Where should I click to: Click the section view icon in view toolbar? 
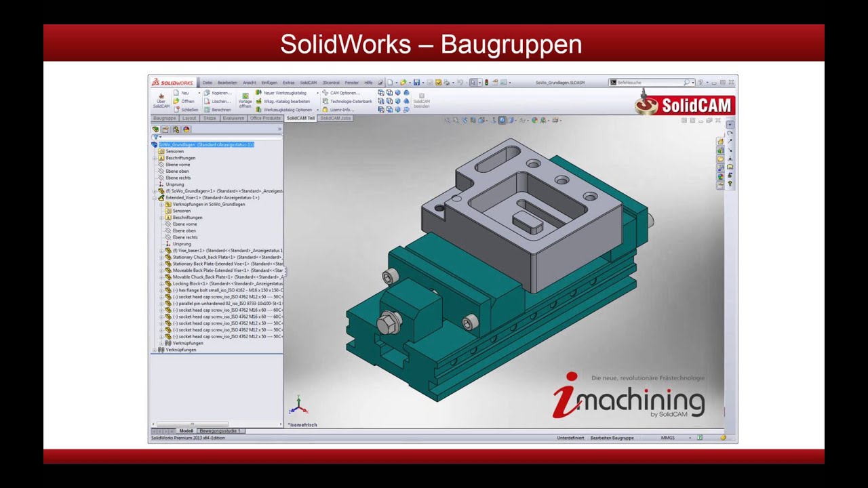point(473,120)
